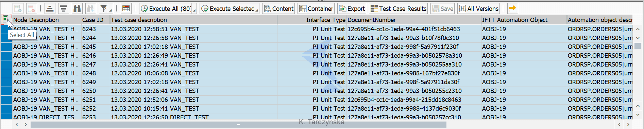Screen dimensions: 644x129
Task: Click the Interface Type column header
Action: pyautogui.click(x=326, y=20)
